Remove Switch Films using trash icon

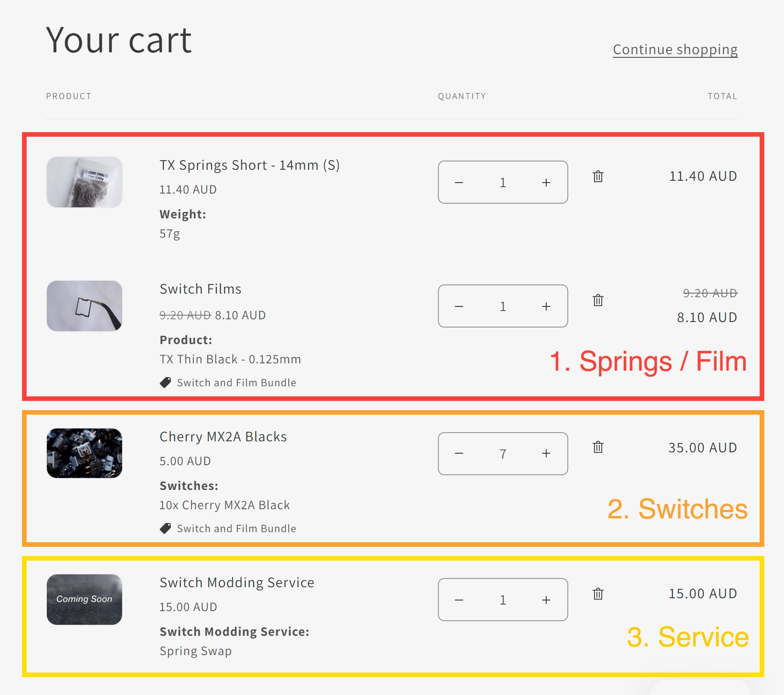pos(598,300)
